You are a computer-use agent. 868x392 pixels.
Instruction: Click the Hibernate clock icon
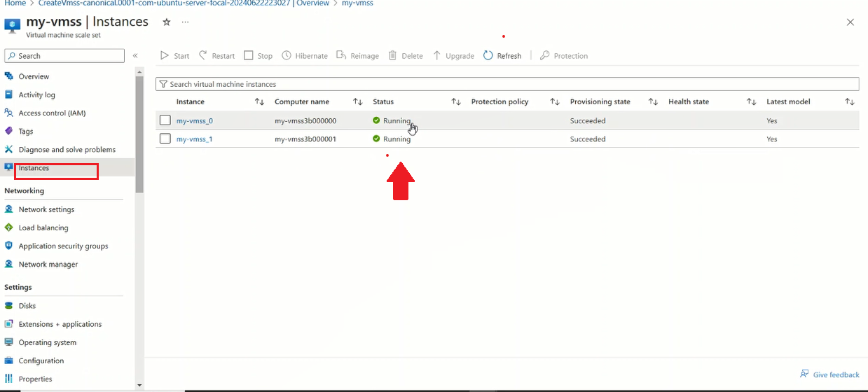287,55
